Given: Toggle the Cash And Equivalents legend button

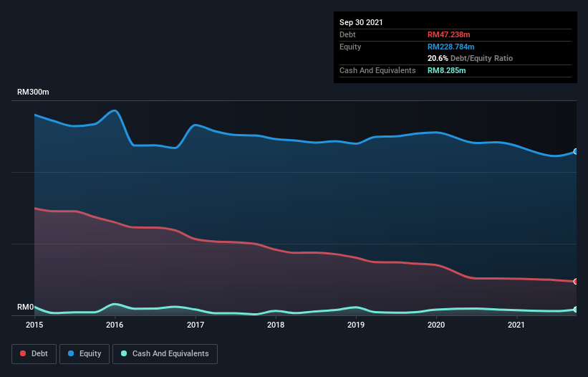Looking at the screenshot, I should pos(165,354).
